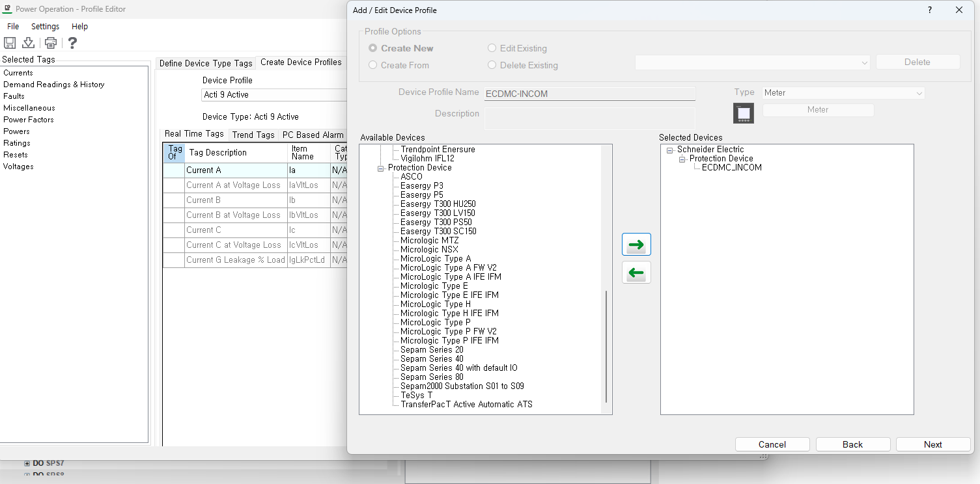Open the Help menu
Screen dimensions: 980x484
click(x=79, y=27)
